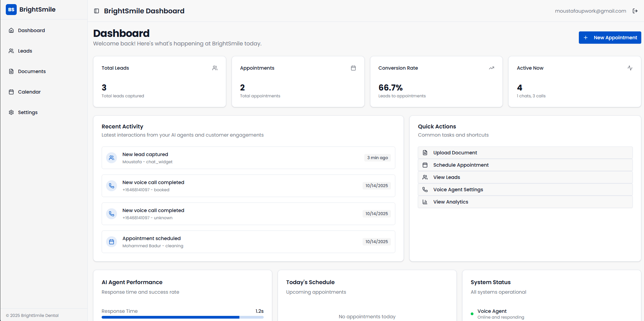Open the Settings gear icon in sidebar

11,112
